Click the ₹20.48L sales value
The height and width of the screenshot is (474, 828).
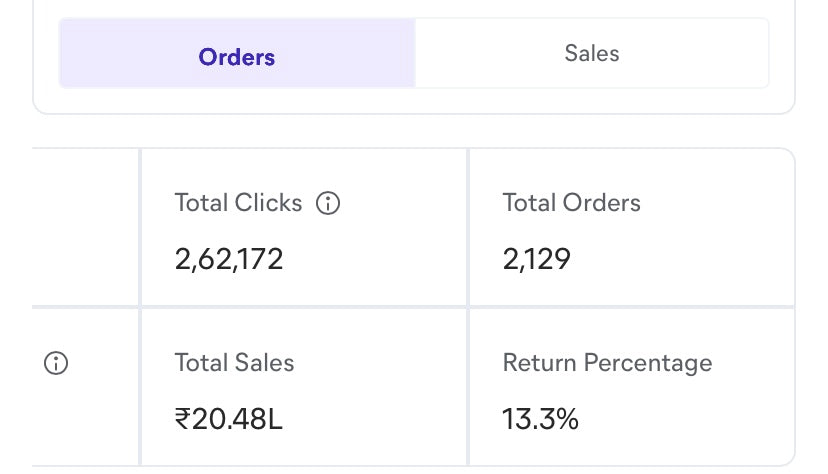(229, 420)
